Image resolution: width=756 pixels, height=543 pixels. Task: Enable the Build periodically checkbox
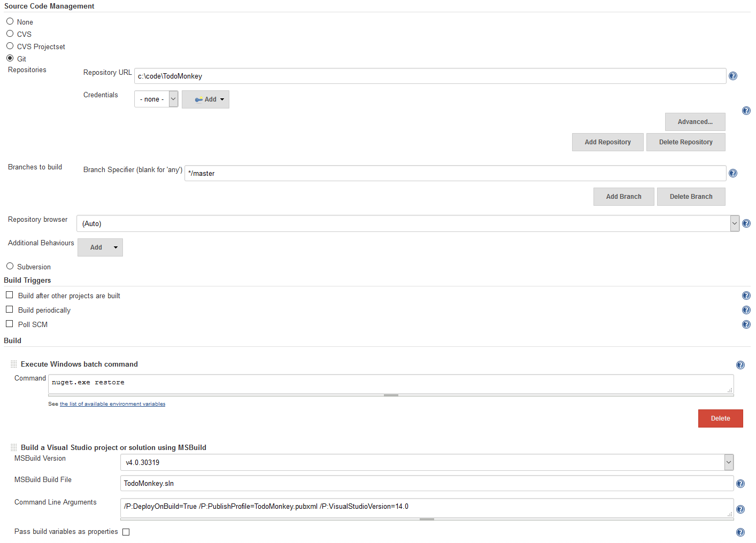9,309
